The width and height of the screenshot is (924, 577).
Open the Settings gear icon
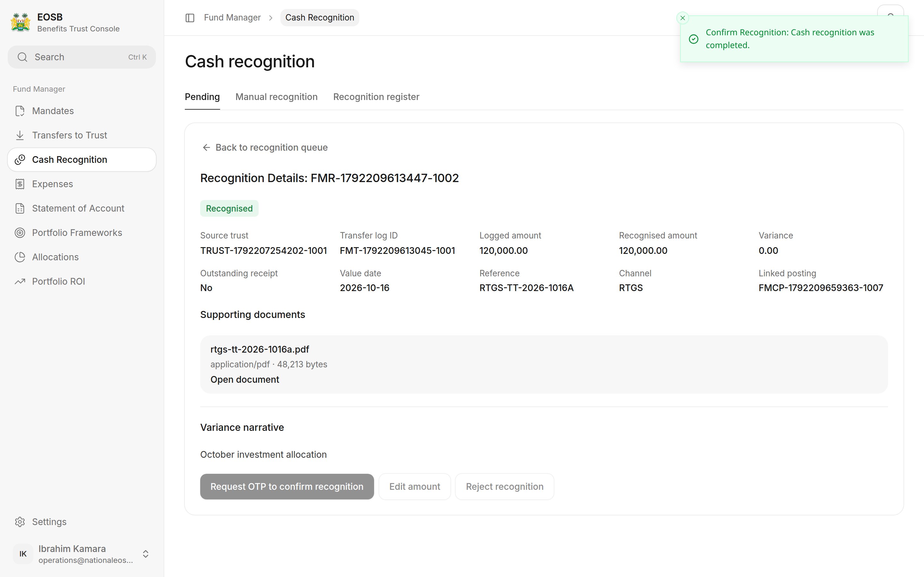20,522
